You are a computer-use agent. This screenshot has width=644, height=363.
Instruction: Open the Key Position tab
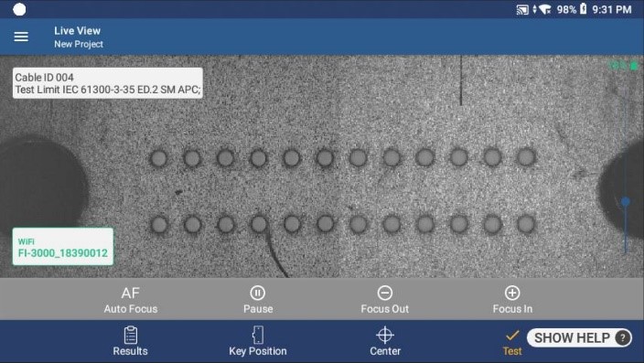tap(258, 341)
